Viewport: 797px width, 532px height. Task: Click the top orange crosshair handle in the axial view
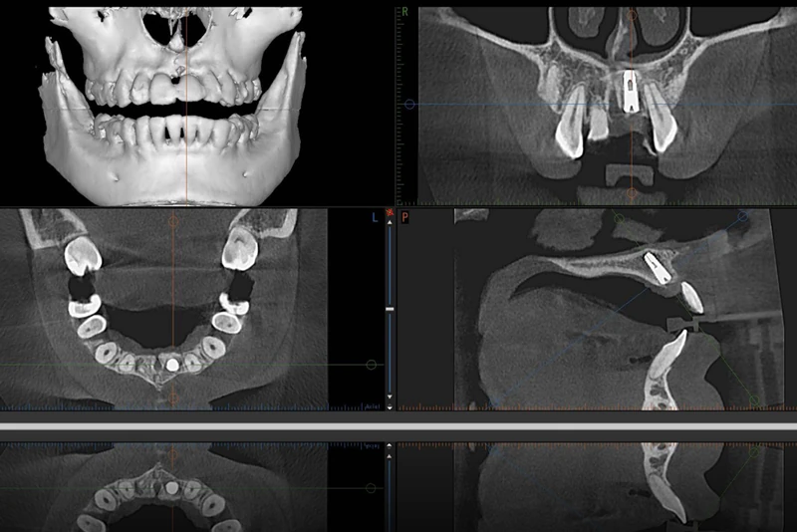tap(173, 221)
